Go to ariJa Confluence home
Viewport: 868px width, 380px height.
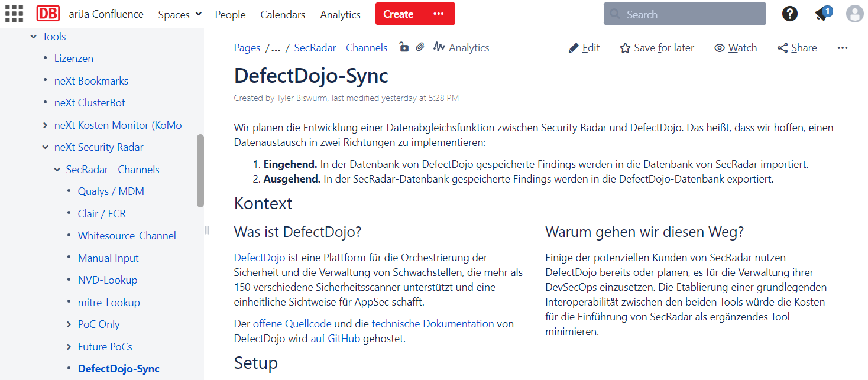[106, 14]
